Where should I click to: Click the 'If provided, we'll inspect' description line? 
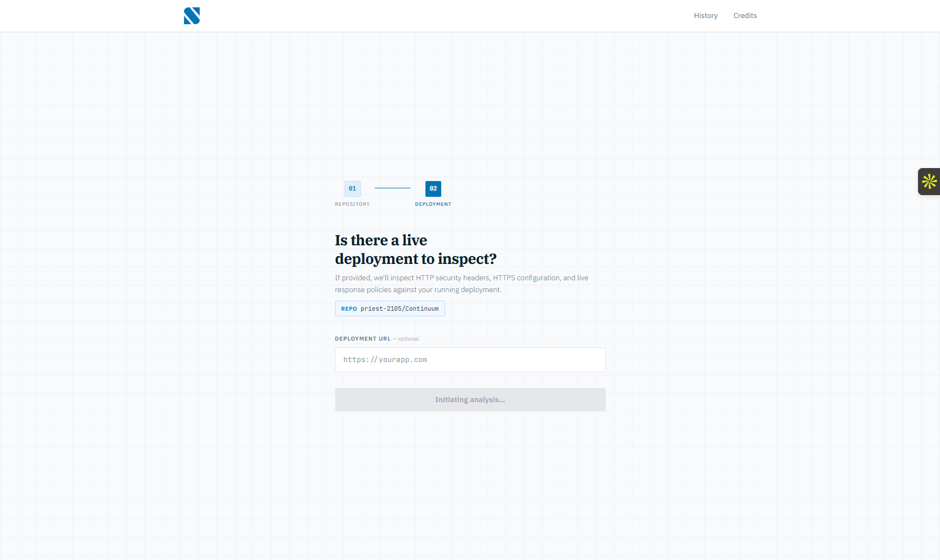click(461, 278)
